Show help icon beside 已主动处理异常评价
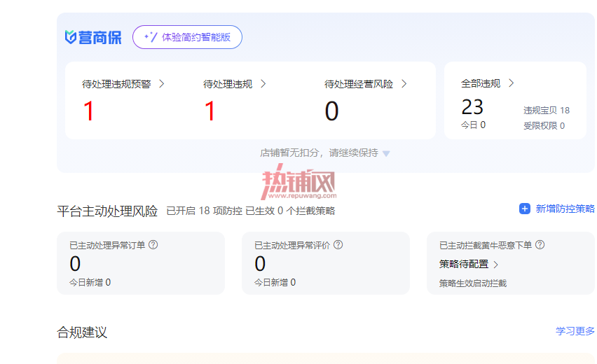This screenshot has width=597, height=364. (x=338, y=245)
